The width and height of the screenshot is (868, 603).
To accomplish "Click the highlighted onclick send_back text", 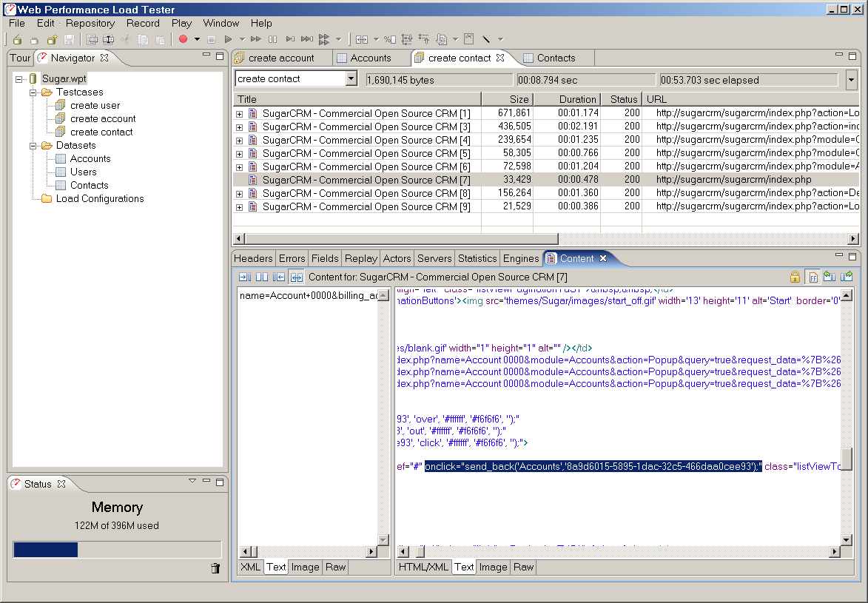I will [593, 467].
